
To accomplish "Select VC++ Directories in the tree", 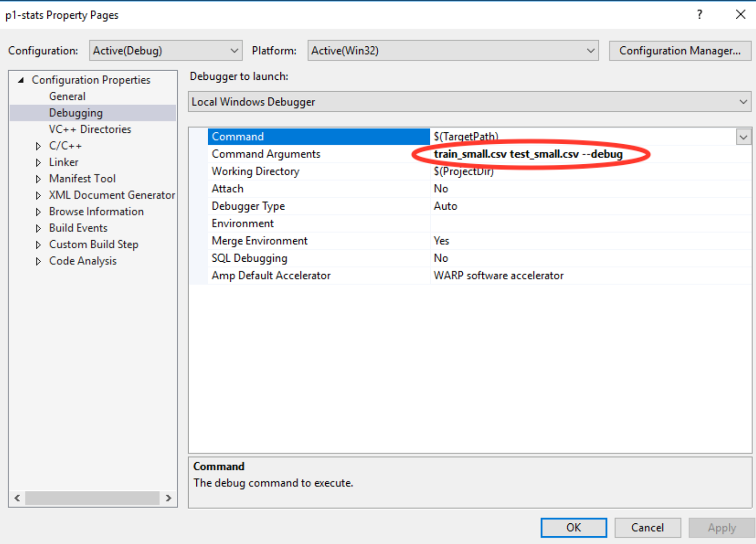I will 90,129.
